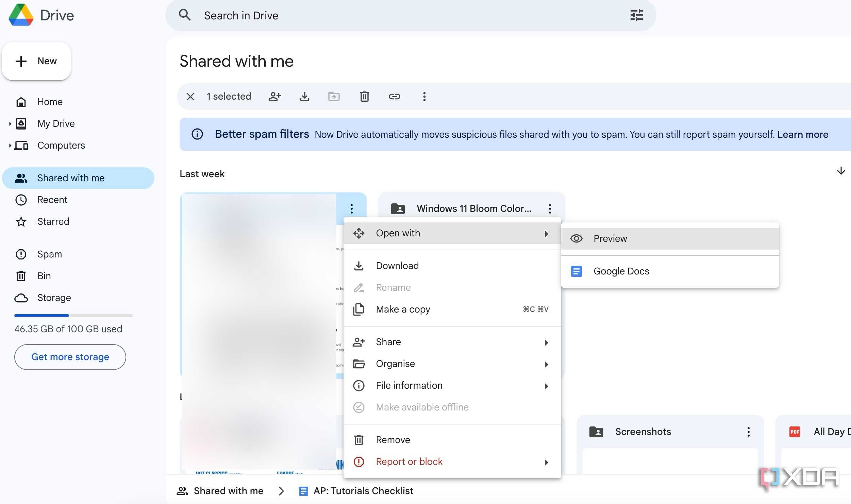
Task: Reverse sort direction with the arrow icon
Action: point(841,171)
